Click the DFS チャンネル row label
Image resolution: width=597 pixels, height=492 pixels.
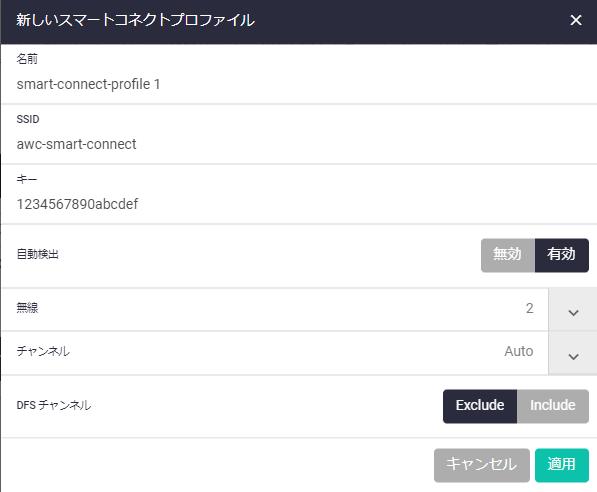54,405
